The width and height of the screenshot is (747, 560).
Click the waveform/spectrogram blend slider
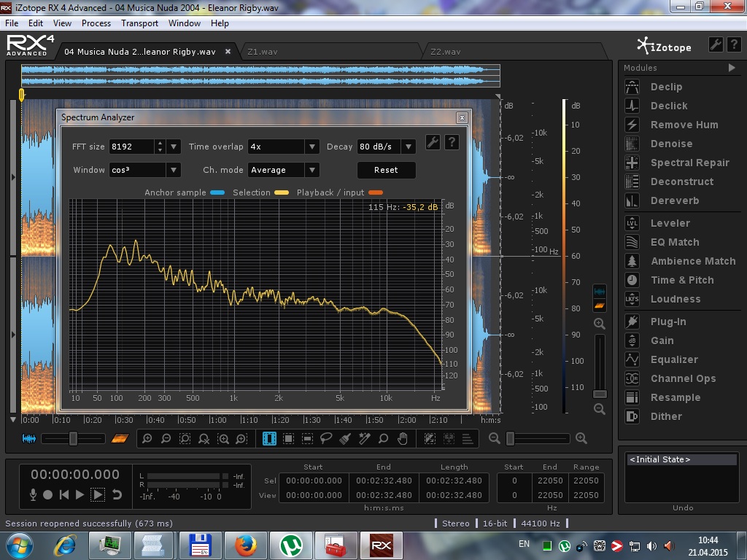[x=73, y=438]
